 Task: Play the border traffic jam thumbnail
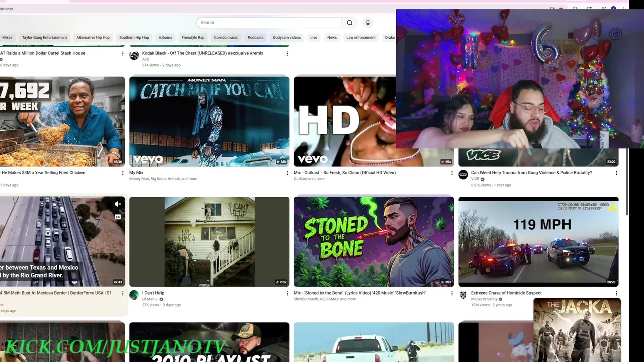[62, 241]
